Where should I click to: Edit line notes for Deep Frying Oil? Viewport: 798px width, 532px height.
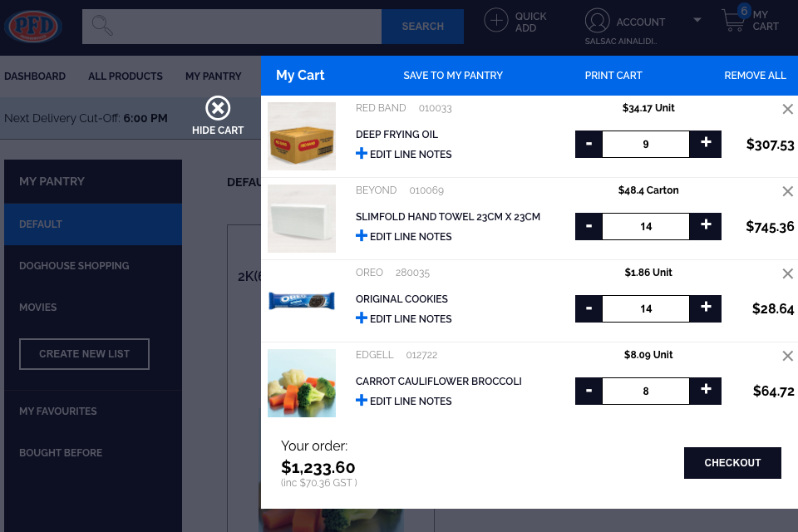(x=404, y=154)
